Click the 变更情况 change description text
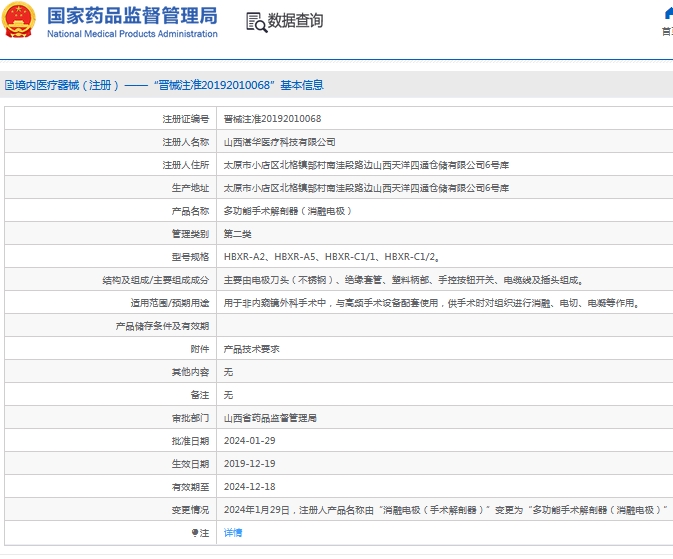 tap(446, 510)
